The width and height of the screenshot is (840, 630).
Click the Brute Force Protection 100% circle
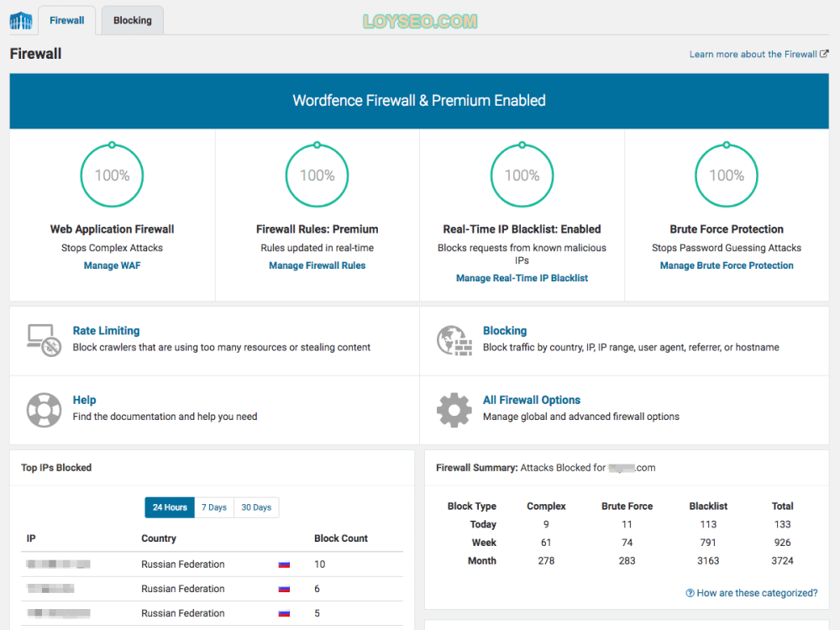pos(727,176)
